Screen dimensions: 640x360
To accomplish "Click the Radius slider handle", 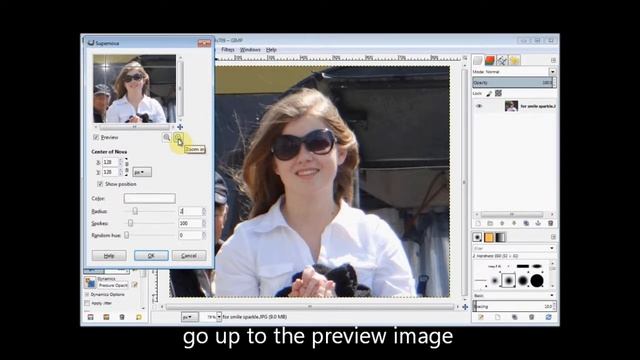I will tap(135, 211).
